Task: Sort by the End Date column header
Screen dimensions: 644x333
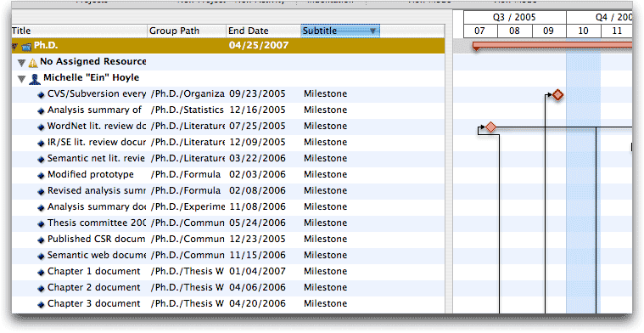Action: click(x=263, y=31)
